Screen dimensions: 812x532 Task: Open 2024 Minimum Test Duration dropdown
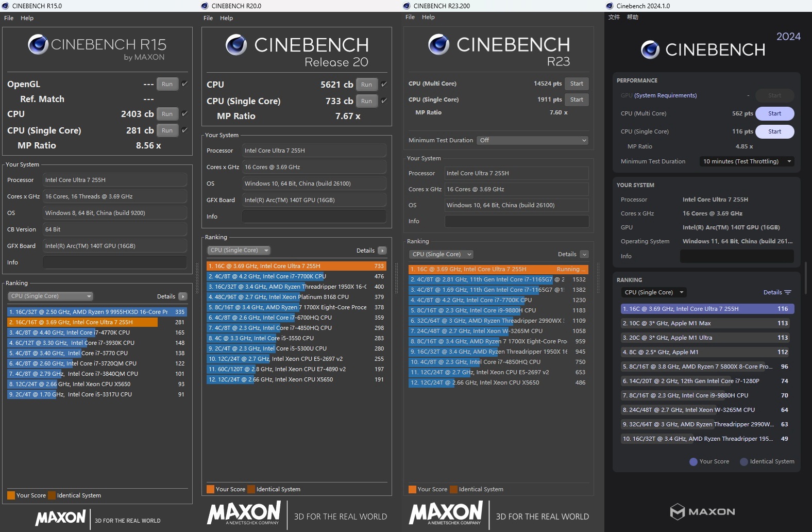click(x=747, y=161)
